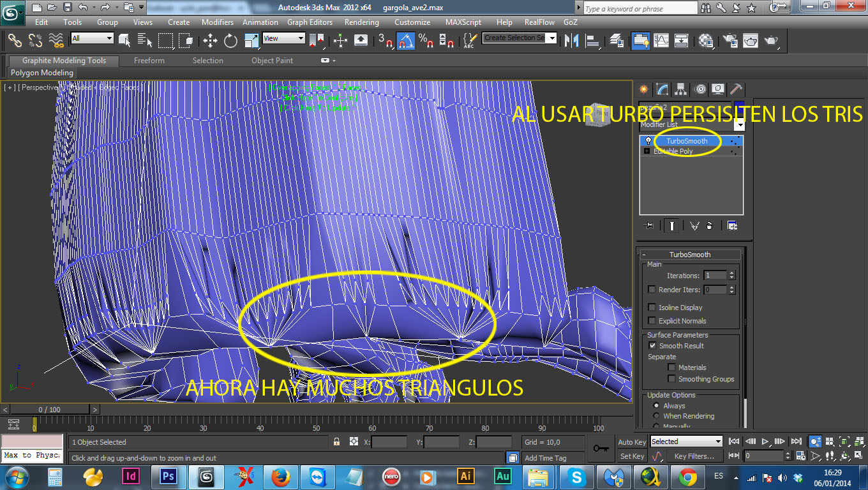Activate the Select and Rotate tool
This screenshot has width=868, height=490.
pyautogui.click(x=230, y=40)
